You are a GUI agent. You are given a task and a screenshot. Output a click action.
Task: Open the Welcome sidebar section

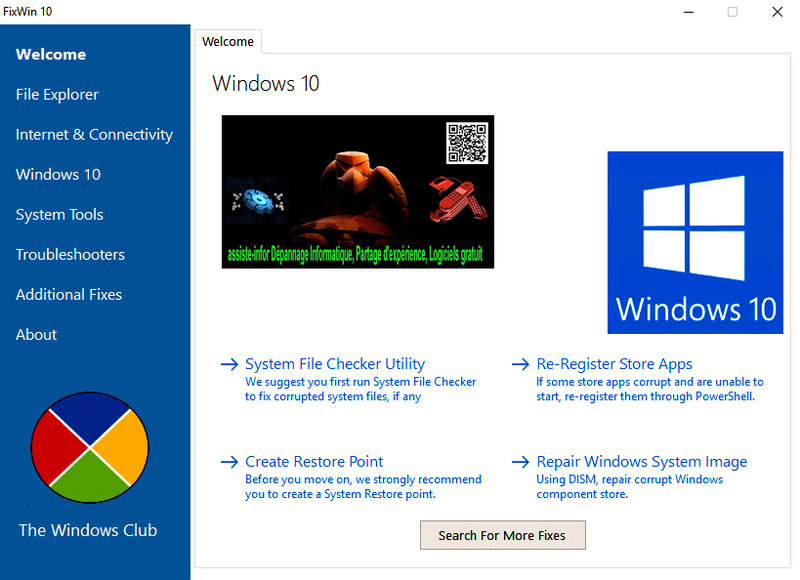point(51,54)
